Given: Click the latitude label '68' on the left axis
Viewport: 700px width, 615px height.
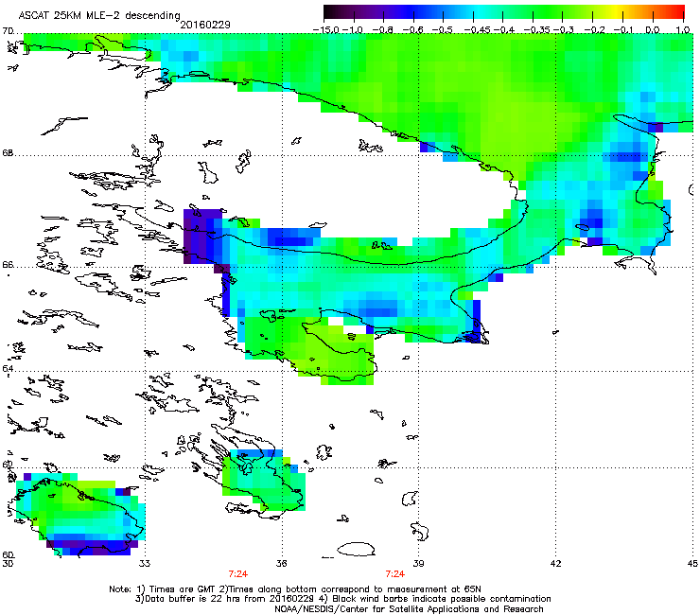Looking at the screenshot, I should (8, 153).
